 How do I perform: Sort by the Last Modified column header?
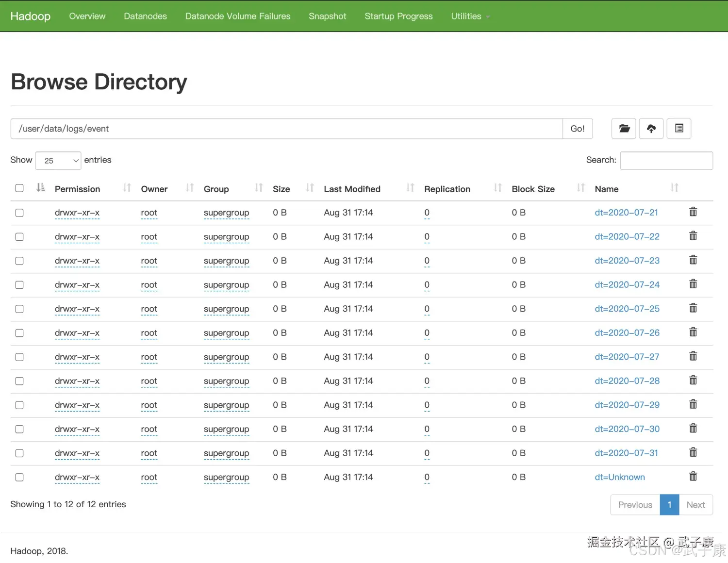[352, 189]
